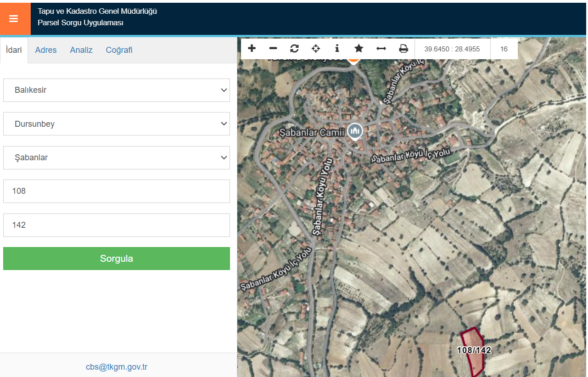Image resolution: width=588 pixels, height=377 pixels.
Task: Click the Tapu ve Kadastro Genel Müdürlüğü heading
Action: (x=97, y=11)
